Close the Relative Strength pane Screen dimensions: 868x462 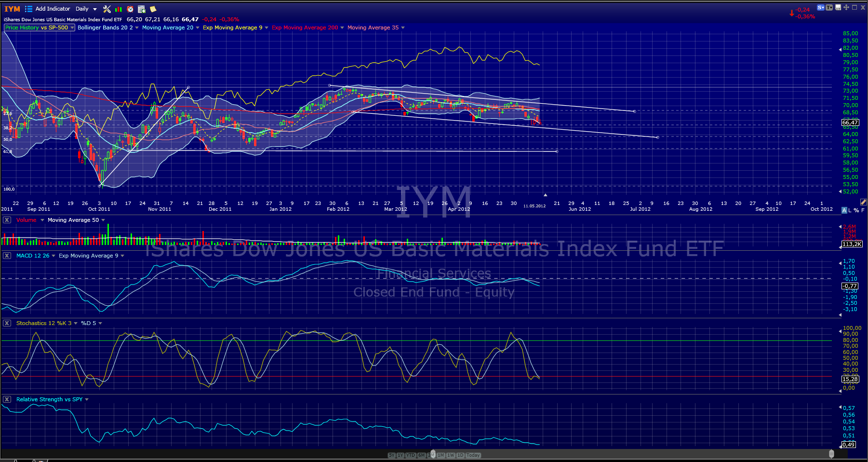[x=7, y=399]
